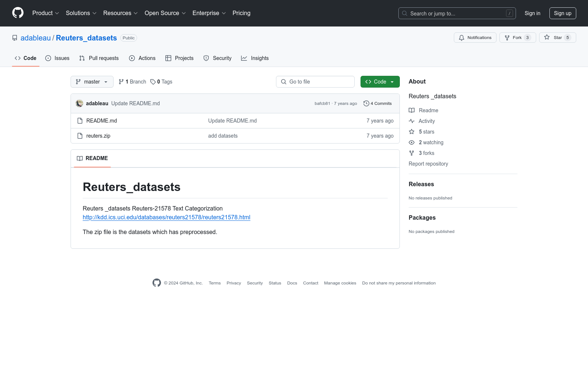
Task: Open the reuters21578.html link in README
Action: [x=166, y=217]
